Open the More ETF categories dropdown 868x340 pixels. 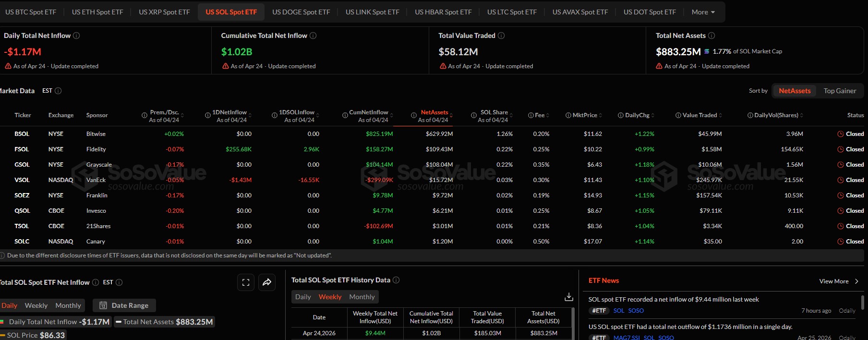point(703,12)
